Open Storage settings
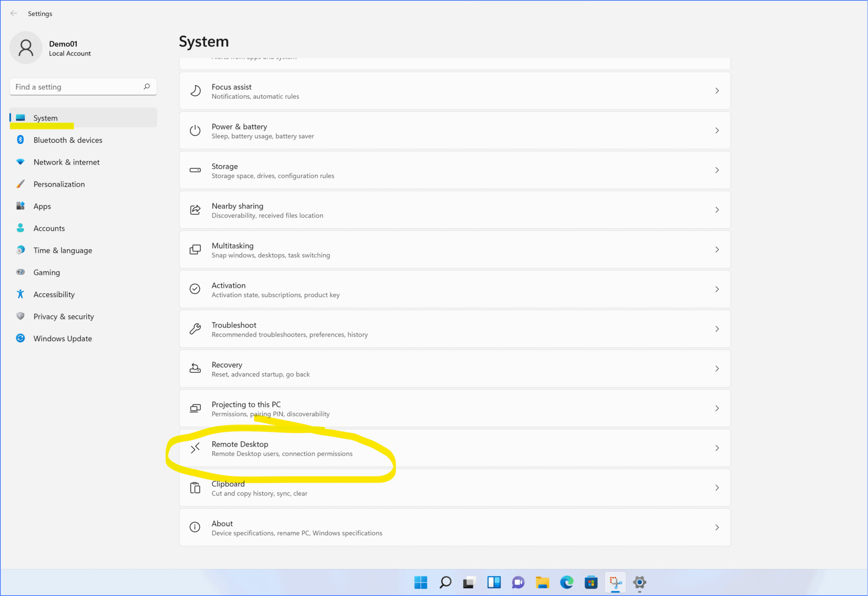868x596 pixels. 455,170
